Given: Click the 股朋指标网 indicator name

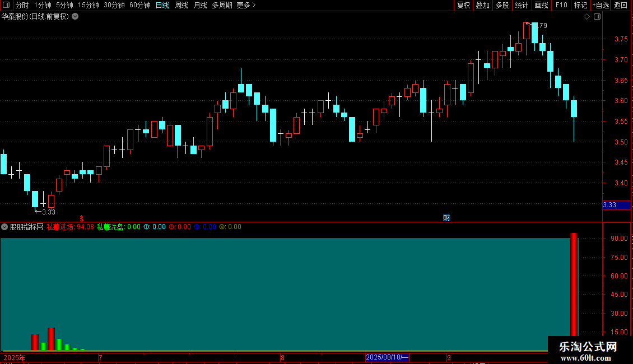Looking at the screenshot, I should pos(27,227).
